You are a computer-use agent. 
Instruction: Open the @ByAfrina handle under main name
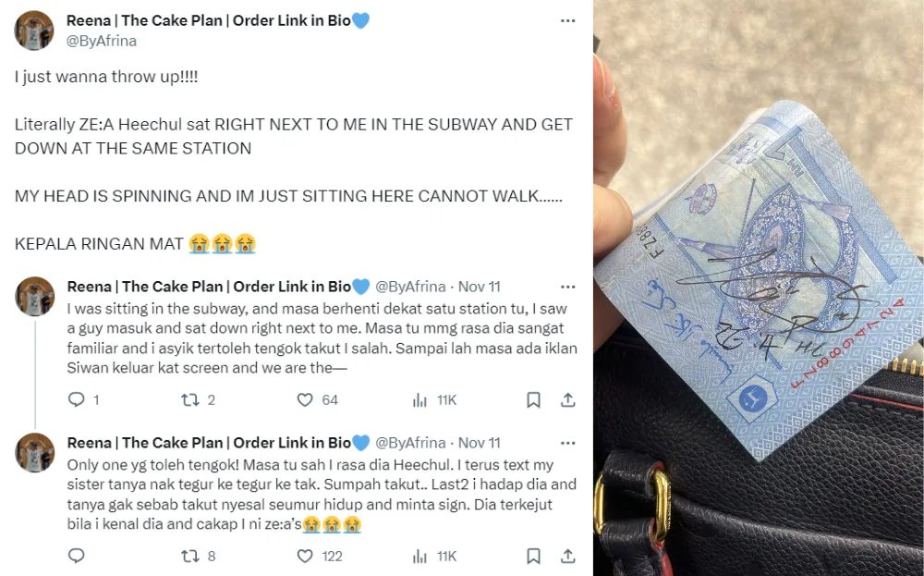[x=102, y=41]
